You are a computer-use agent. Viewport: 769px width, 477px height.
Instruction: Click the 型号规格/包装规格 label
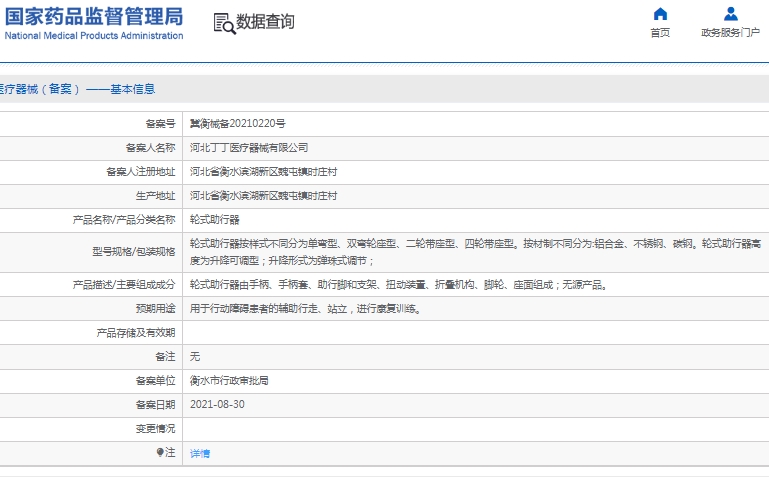pos(134,252)
